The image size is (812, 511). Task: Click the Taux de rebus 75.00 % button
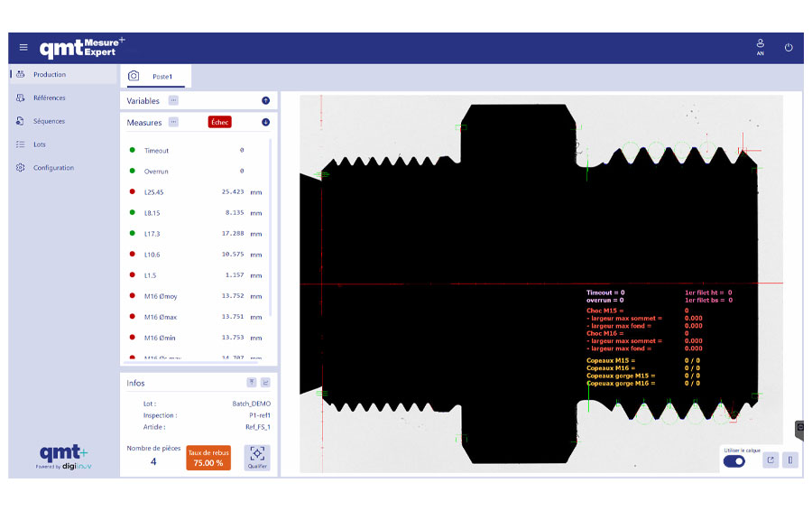pyautogui.click(x=208, y=457)
